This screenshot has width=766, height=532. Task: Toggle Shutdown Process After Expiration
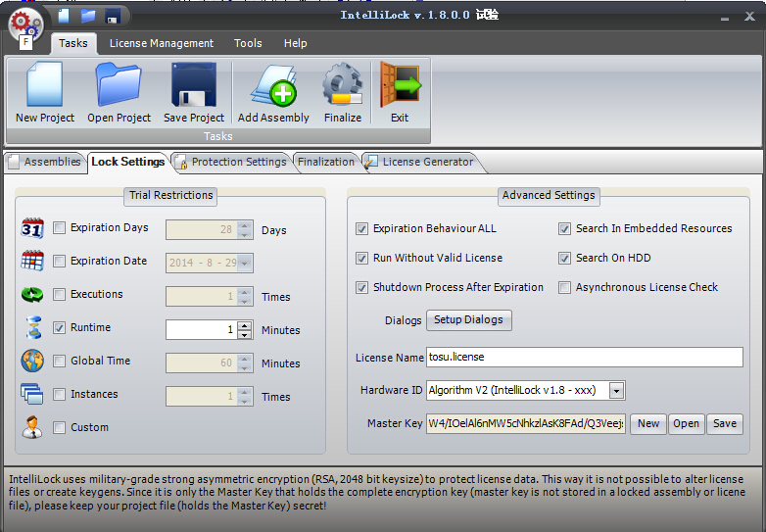pos(362,287)
